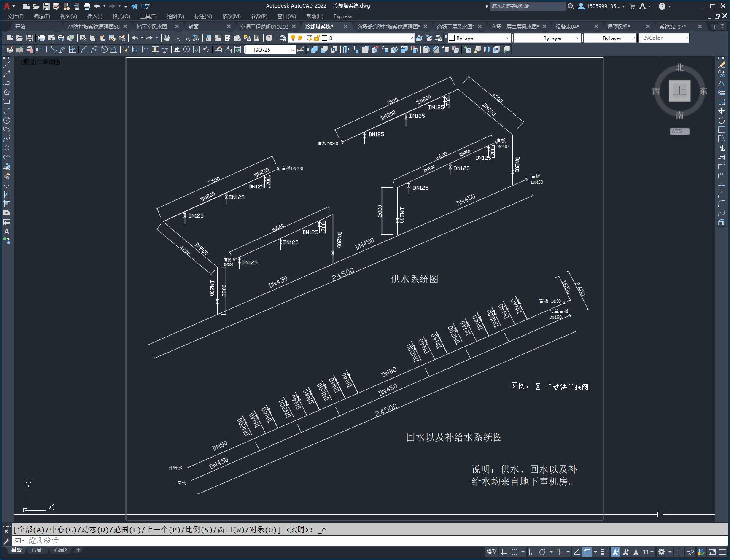Viewport: 730px width, 560px height.
Task: Select the Rectangle draw tool
Action: coord(7,102)
